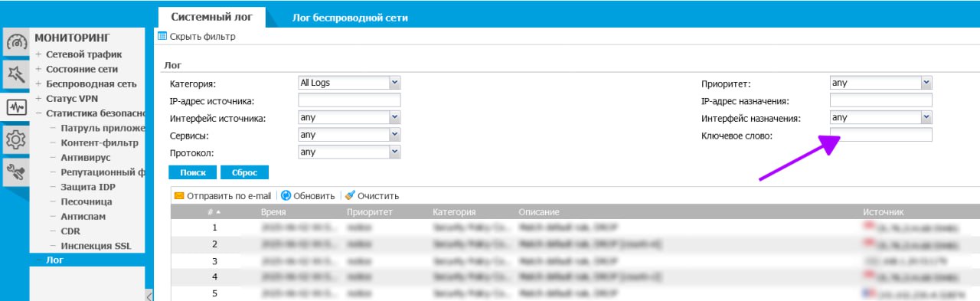
Task: Open the Configuration gear icon in sidebar
Action: click(15, 139)
